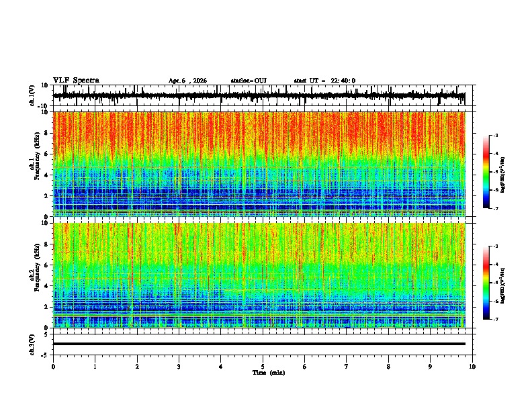Click the "station=OUI" header label
The image size is (532, 411).
[x=249, y=81]
